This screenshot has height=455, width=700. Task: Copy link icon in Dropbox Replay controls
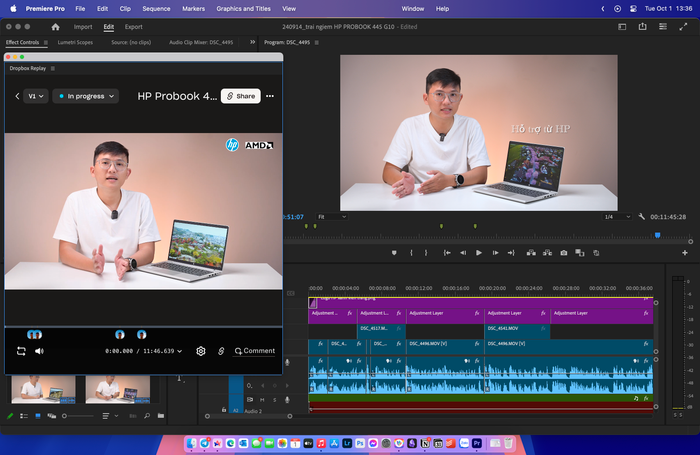point(221,351)
